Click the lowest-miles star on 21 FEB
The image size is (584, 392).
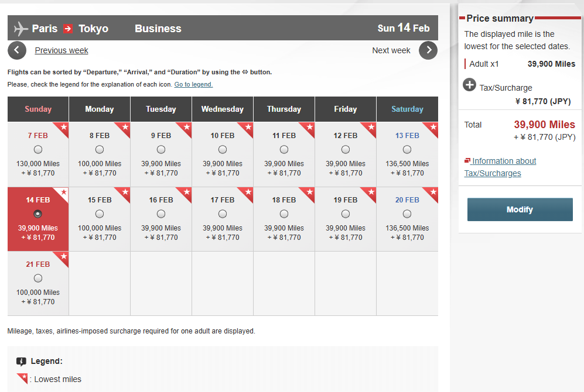[63, 256]
